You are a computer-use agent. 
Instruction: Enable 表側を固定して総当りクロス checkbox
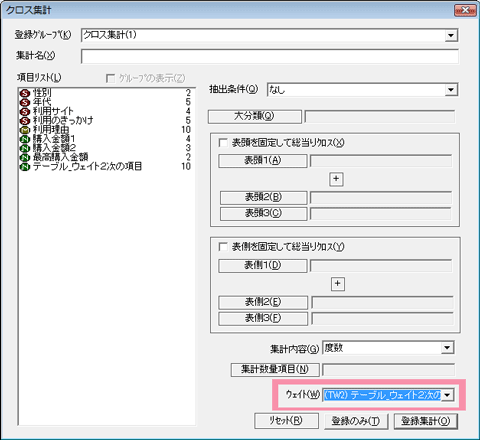223,247
